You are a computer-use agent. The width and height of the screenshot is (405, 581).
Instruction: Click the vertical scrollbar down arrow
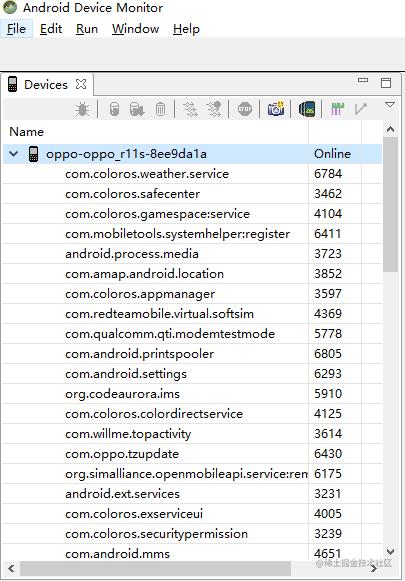pos(390,552)
